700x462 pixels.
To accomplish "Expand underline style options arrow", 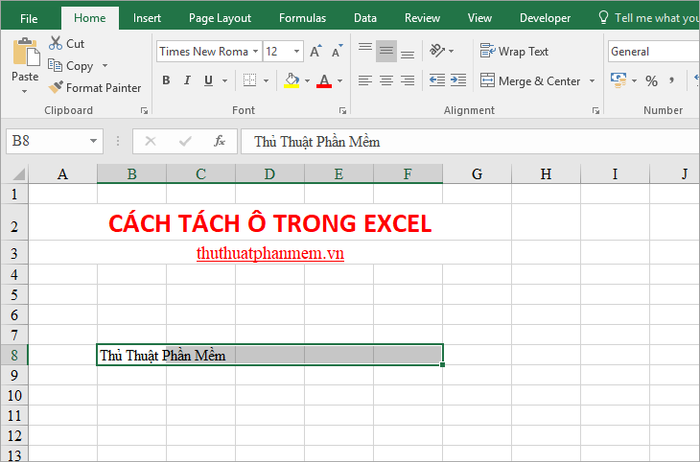I will pyautogui.click(x=225, y=81).
